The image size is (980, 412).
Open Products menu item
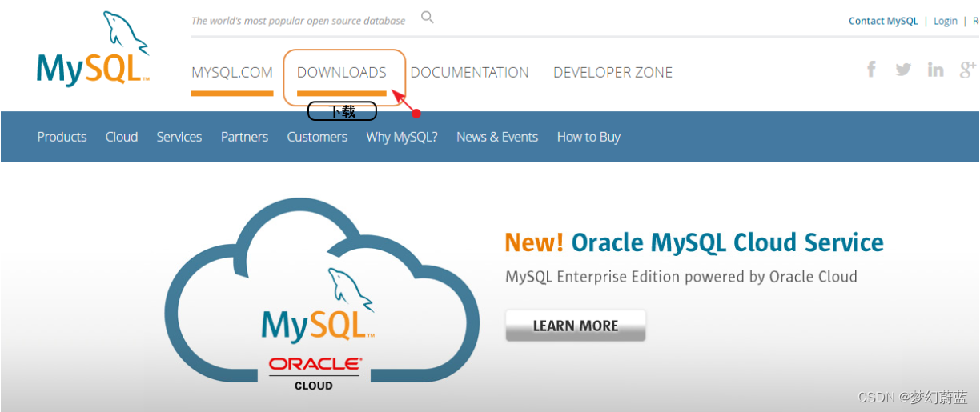62,137
